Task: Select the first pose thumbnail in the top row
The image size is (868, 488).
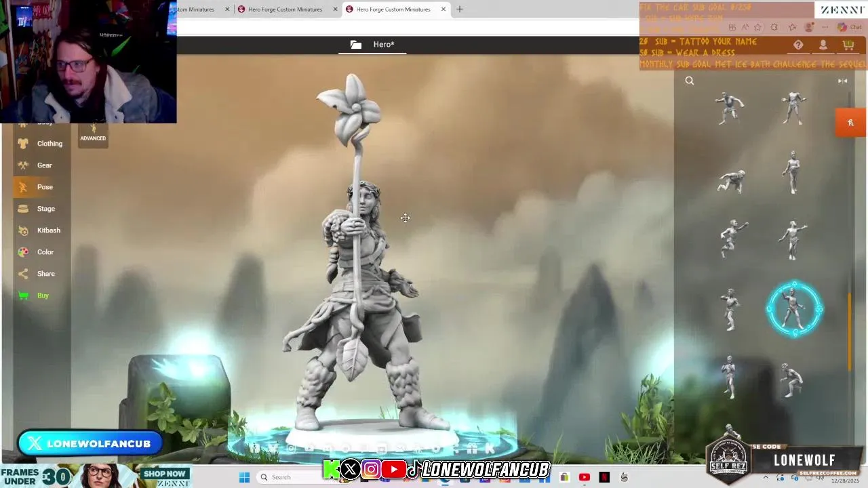Action: click(730, 108)
